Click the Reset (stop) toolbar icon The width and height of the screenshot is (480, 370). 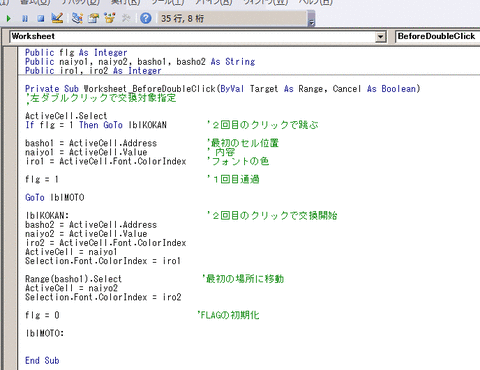[x=41, y=18]
